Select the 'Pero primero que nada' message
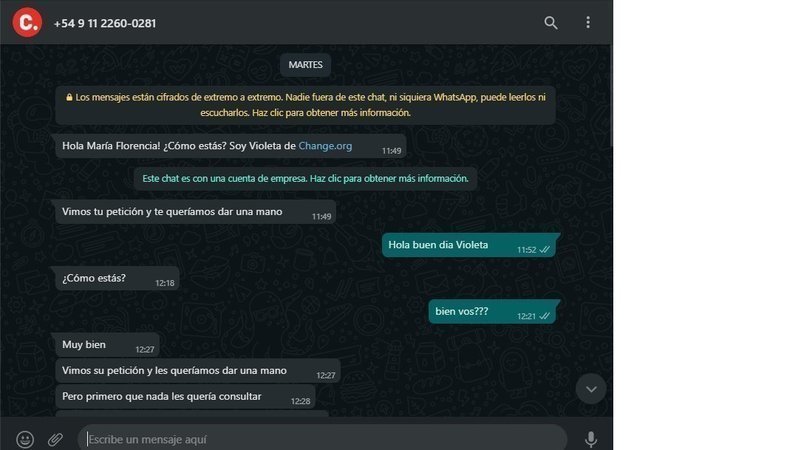The image size is (800, 450). (x=185, y=396)
